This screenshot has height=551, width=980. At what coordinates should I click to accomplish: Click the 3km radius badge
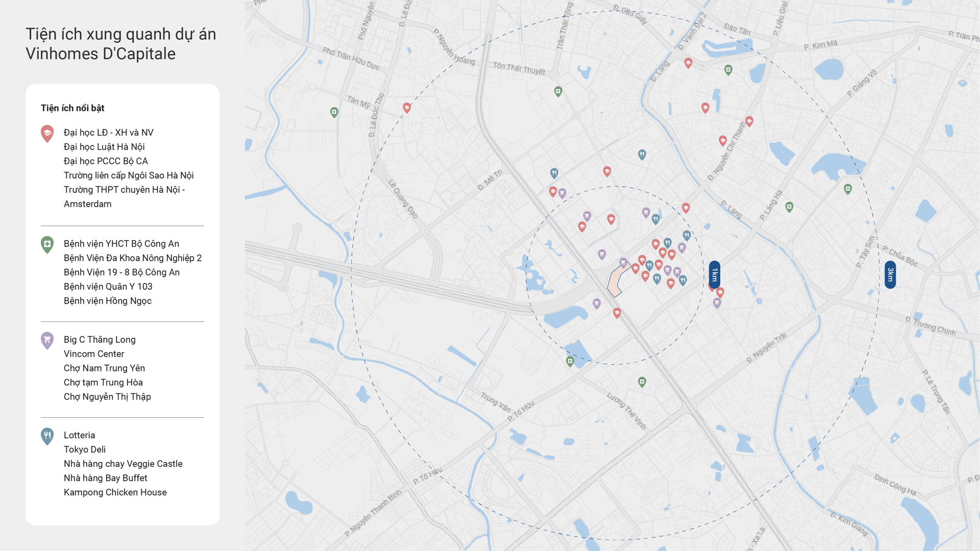point(890,275)
